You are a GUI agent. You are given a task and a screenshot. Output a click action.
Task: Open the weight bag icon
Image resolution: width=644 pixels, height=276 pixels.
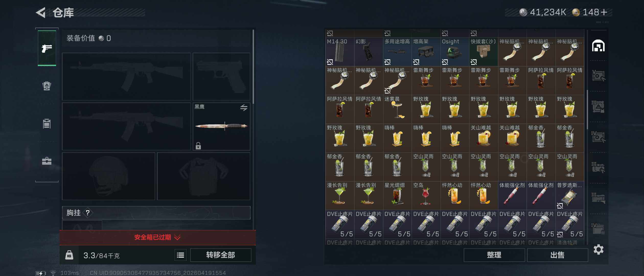(x=69, y=255)
